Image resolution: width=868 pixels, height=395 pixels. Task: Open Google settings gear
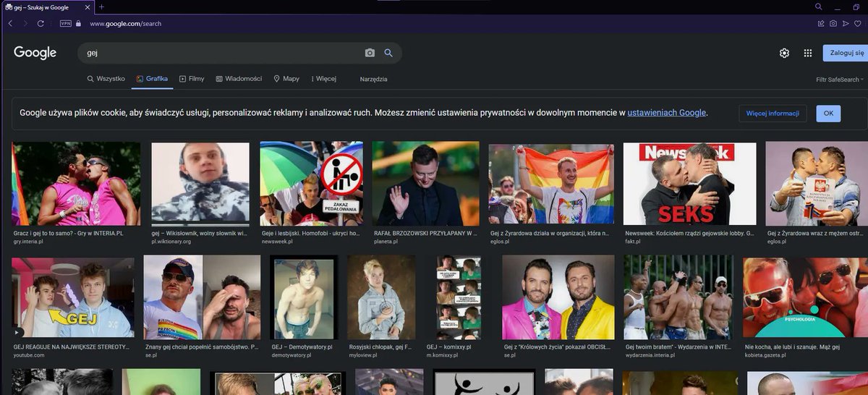[784, 53]
